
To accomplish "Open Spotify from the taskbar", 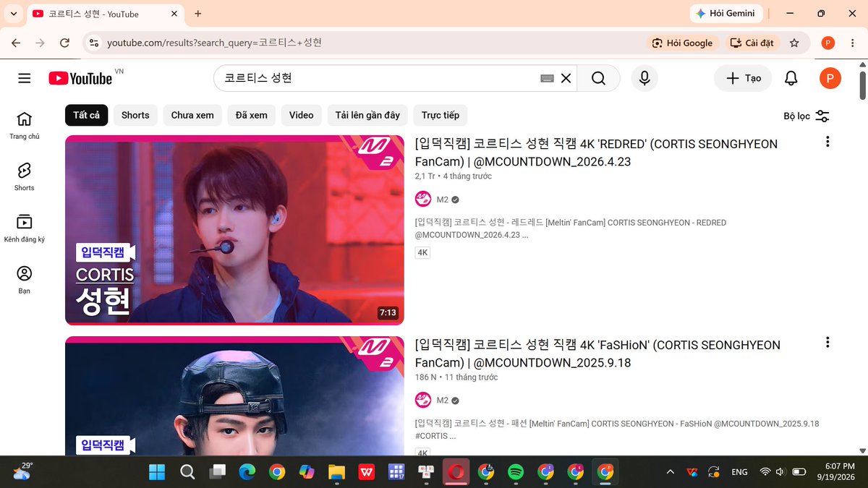I will [x=516, y=472].
